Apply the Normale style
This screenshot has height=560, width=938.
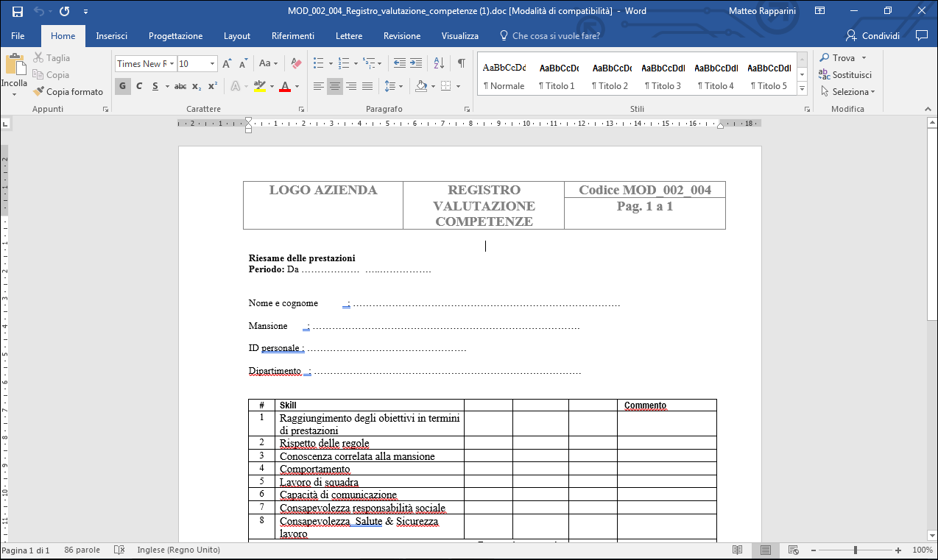(x=504, y=76)
